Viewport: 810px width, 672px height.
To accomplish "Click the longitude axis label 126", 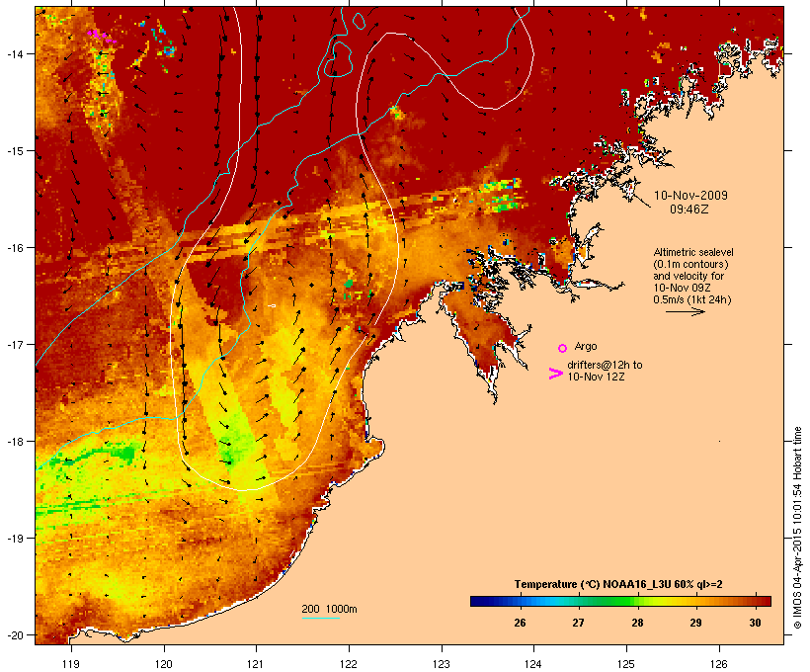I will click(x=719, y=664).
